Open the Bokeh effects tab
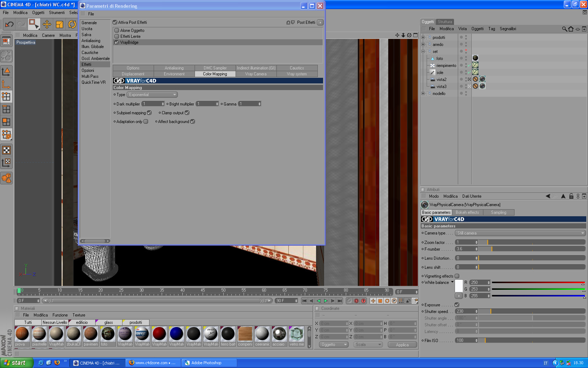Image resolution: width=588 pixels, height=368 pixels. click(467, 212)
